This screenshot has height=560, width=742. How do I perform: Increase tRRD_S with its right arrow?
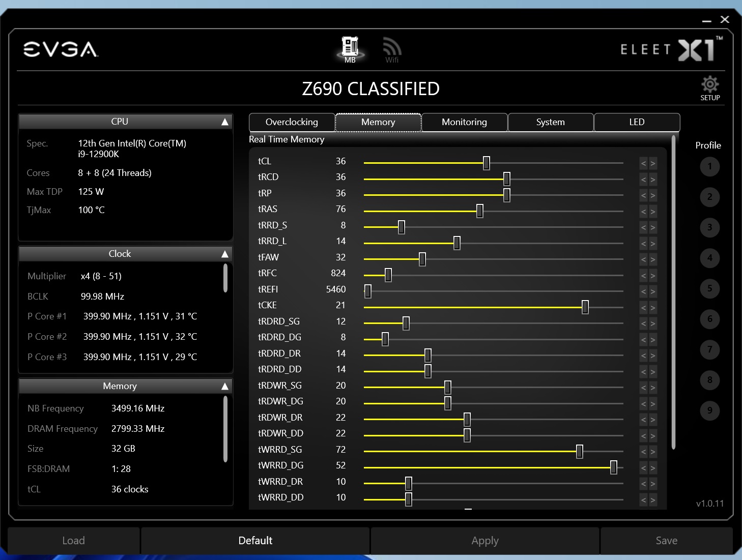click(652, 227)
